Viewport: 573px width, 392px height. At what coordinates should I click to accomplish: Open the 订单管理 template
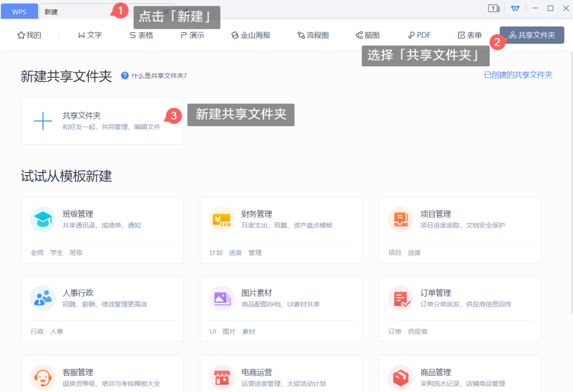click(459, 309)
